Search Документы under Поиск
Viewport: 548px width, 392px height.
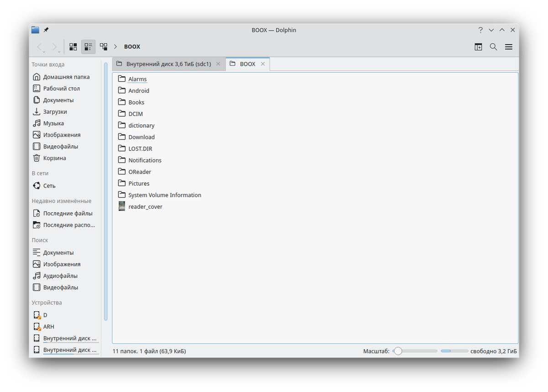point(66,253)
